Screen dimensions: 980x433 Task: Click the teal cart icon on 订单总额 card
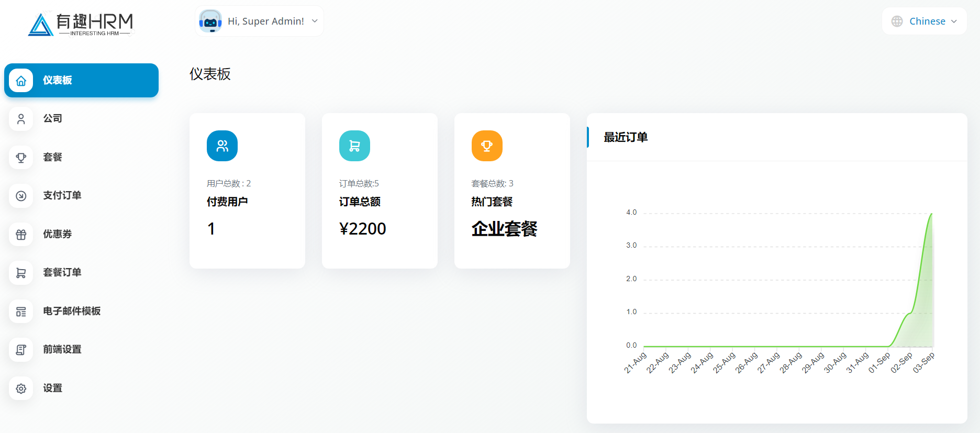354,146
